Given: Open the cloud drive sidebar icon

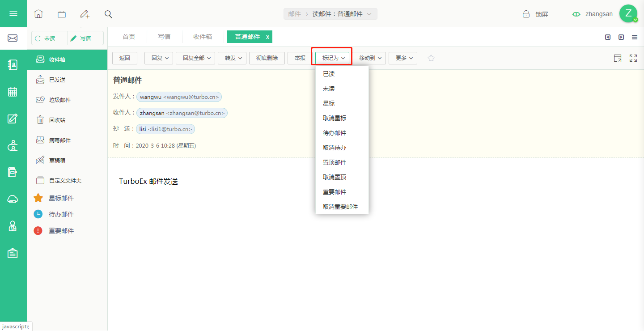Looking at the screenshot, I should (x=13, y=199).
